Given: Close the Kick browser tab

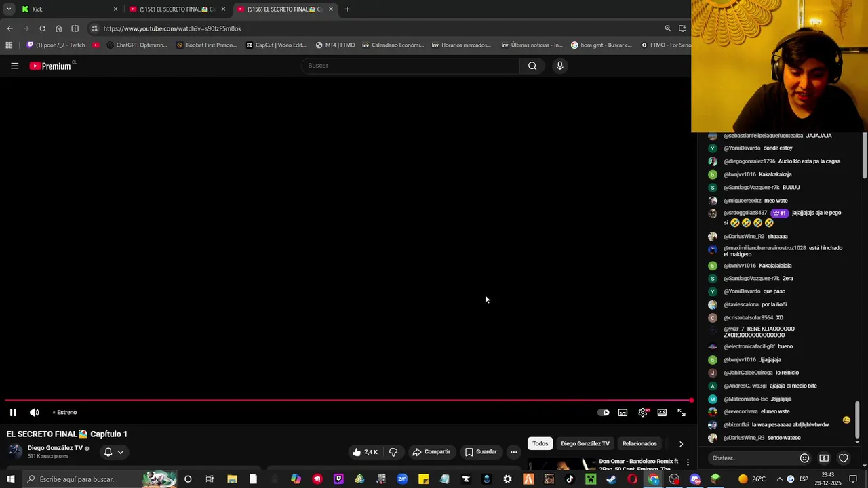Looking at the screenshot, I should click(115, 9).
